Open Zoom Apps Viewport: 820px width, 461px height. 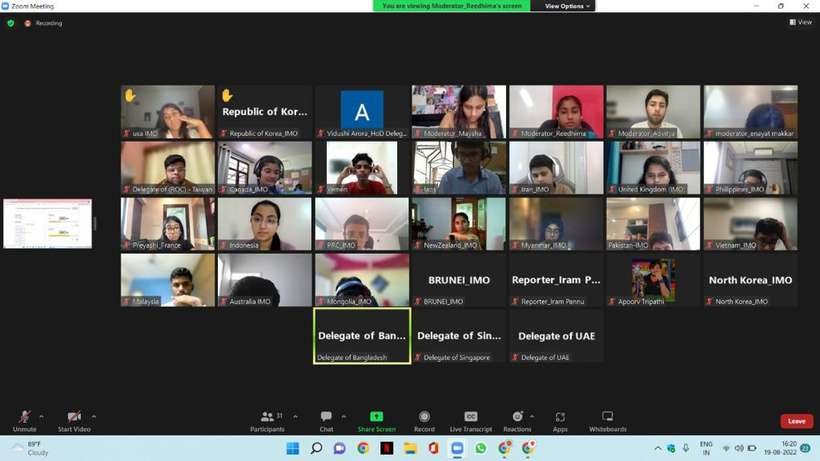coord(560,416)
